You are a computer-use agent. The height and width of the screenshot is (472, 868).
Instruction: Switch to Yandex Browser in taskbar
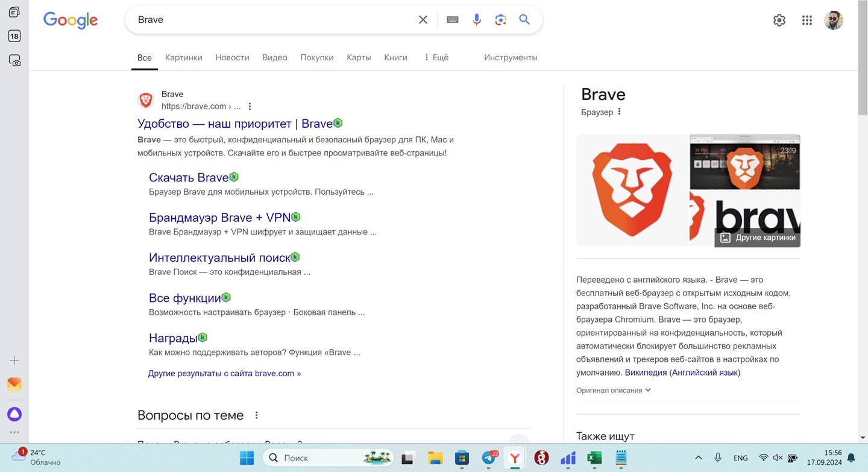click(x=515, y=458)
